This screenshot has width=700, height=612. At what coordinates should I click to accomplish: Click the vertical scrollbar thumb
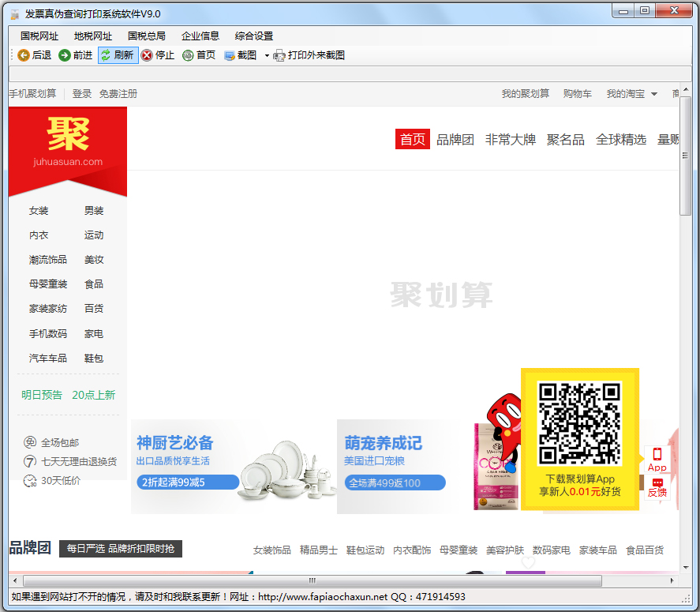(x=685, y=156)
